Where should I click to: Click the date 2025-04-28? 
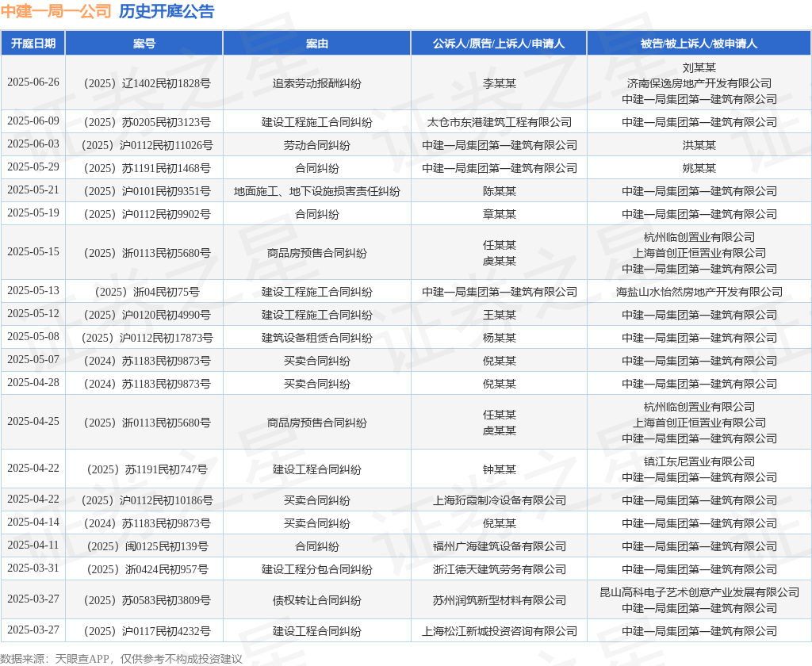pyautogui.click(x=33, y=383)
